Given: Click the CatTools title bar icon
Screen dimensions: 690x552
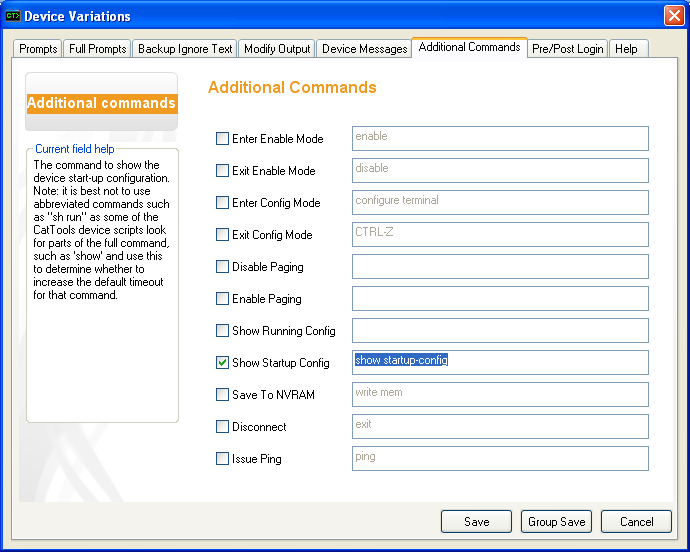Looking at the screenshot, I should click(x=13, y=16).
